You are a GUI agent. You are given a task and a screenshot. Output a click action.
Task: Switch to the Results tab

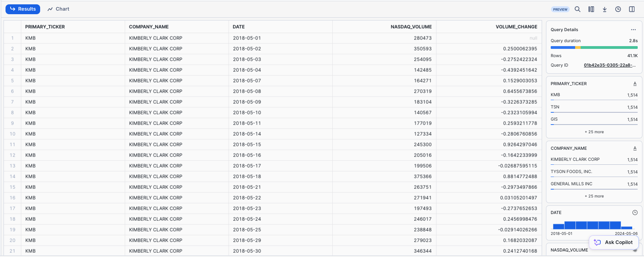click(23, 9)
